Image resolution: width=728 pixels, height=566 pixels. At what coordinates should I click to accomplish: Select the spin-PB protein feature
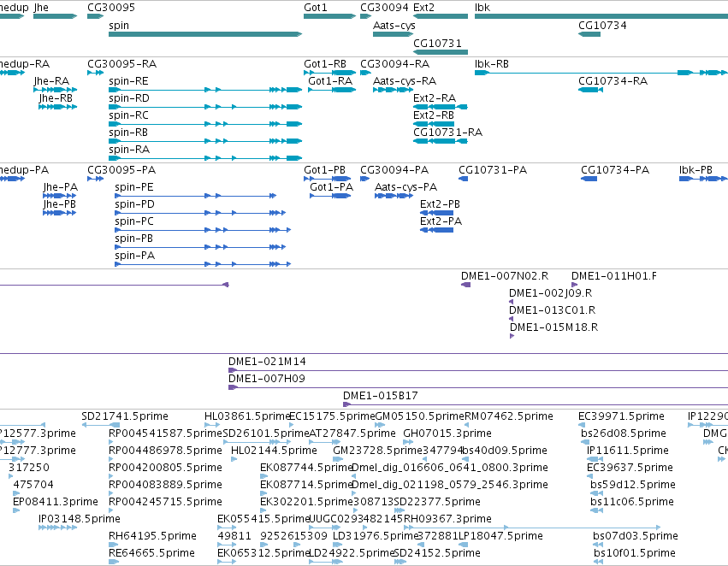point(200,247)
